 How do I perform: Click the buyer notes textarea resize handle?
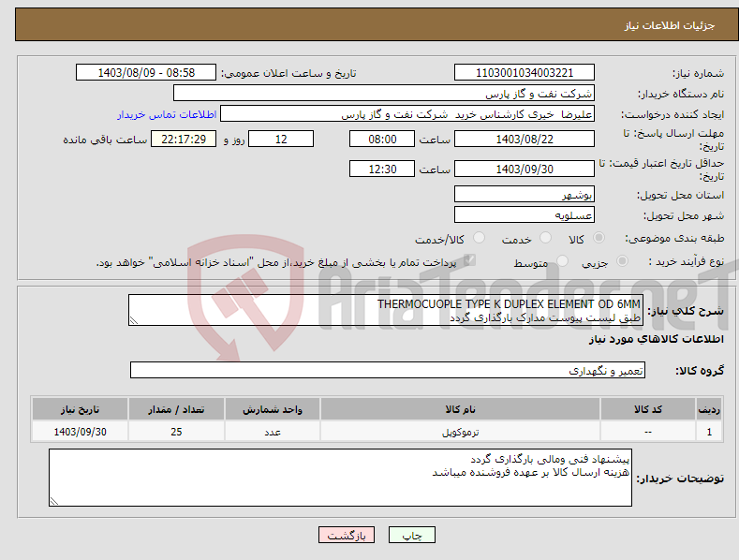click(54, 501)
